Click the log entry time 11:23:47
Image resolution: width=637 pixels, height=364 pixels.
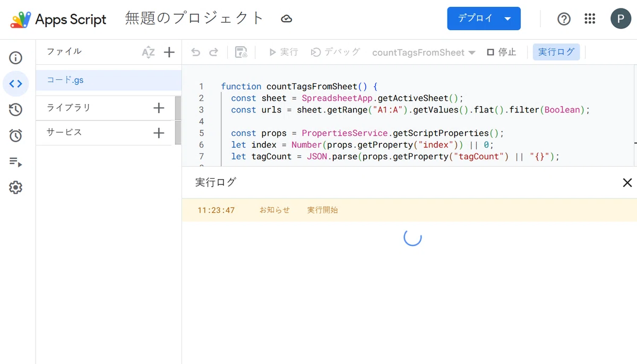pos(216,210)
